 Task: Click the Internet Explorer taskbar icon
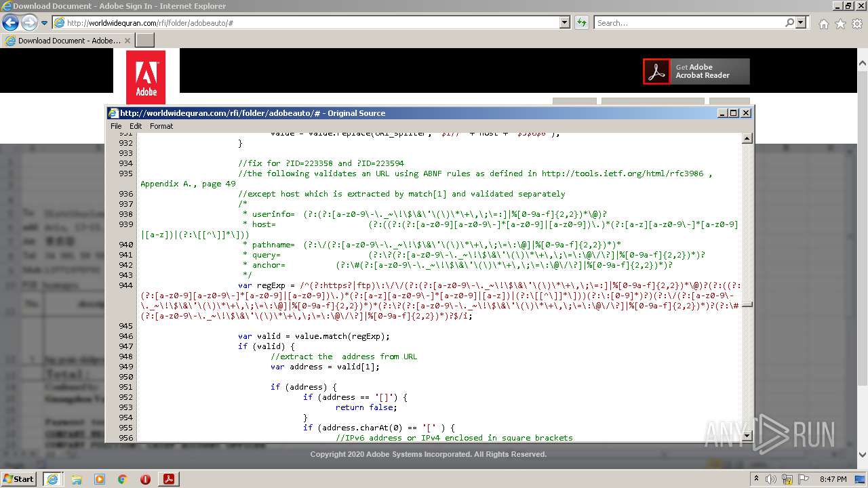[x=52, y=479]
